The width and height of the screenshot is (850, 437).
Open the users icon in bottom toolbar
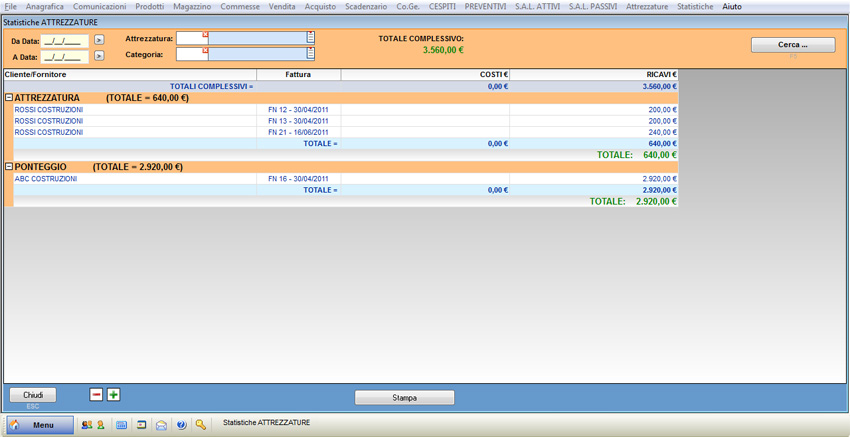pyautogui.click(x=86, y=425)
